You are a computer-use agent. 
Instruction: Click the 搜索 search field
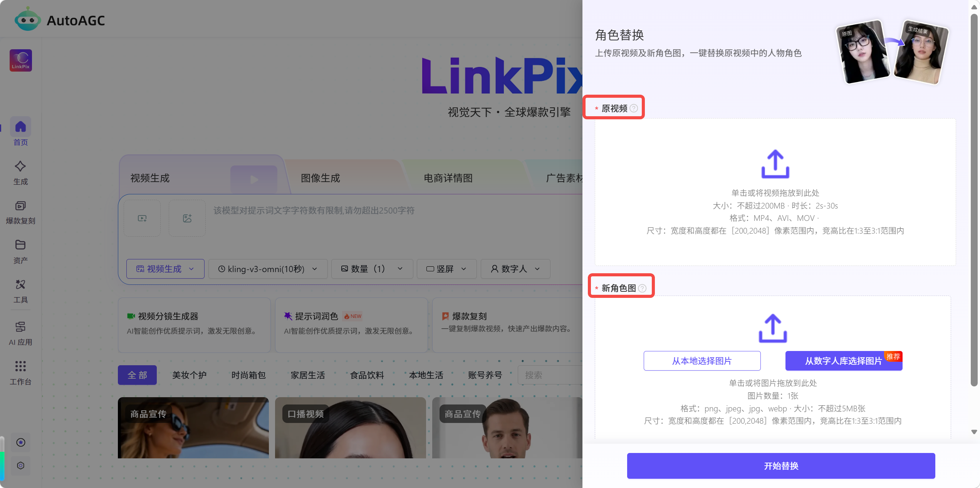tap(550, 375)
